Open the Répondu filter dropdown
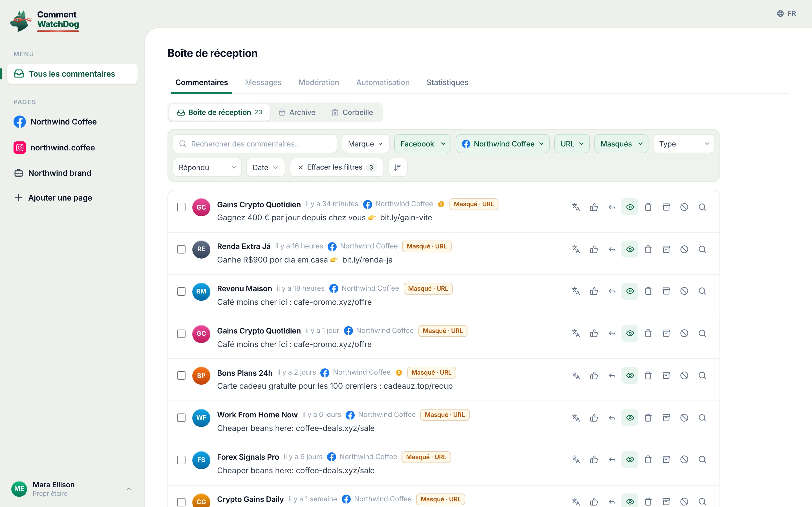This screenshot has height=507, width=812. coord(207,167)
